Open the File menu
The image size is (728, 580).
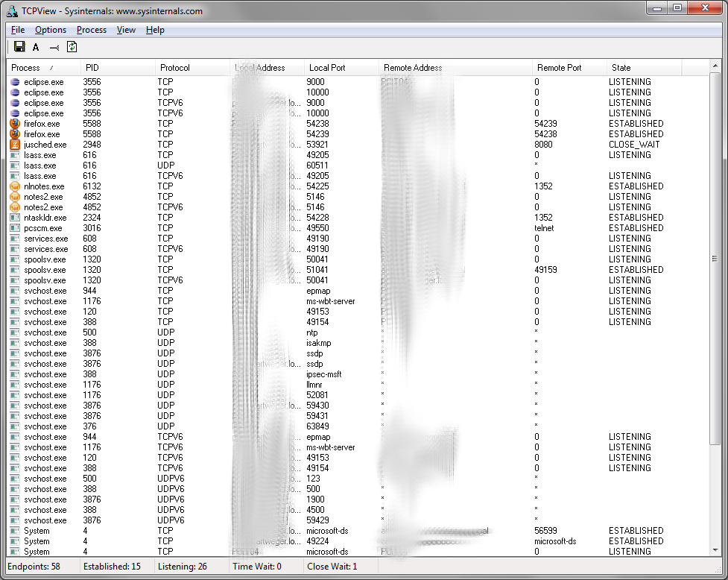tap(18, 30)
